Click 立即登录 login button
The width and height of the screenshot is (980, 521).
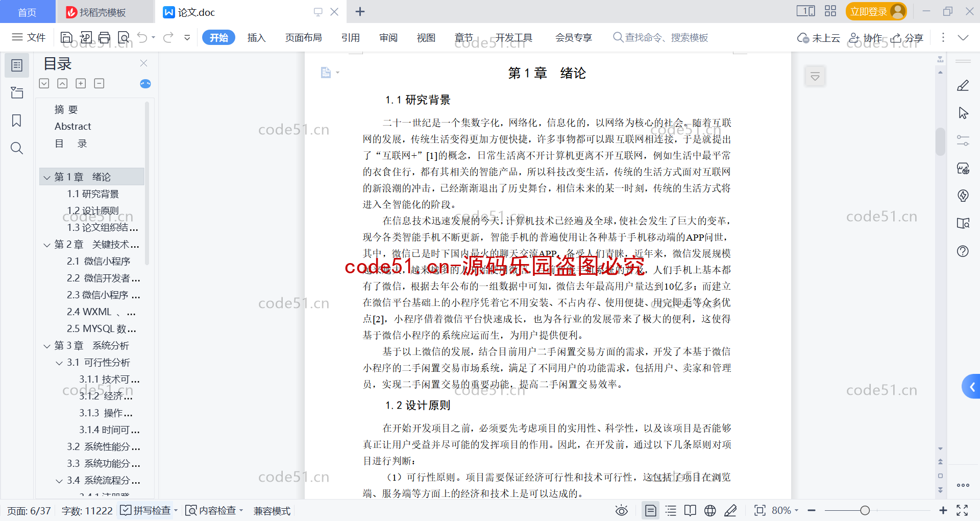coord(876,11)
